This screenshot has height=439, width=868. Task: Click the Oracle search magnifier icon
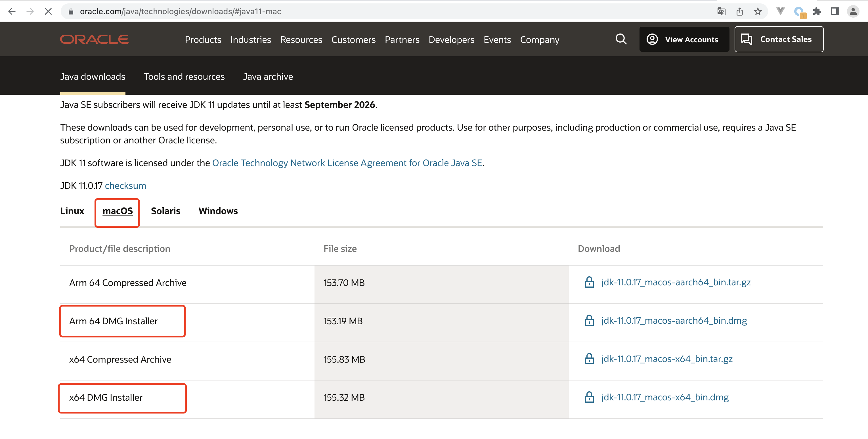[x=621, y=39]
